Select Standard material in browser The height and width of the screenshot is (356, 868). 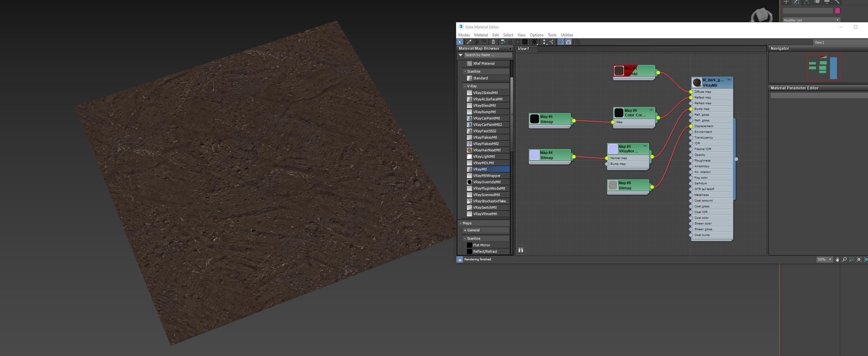(488, 78)
